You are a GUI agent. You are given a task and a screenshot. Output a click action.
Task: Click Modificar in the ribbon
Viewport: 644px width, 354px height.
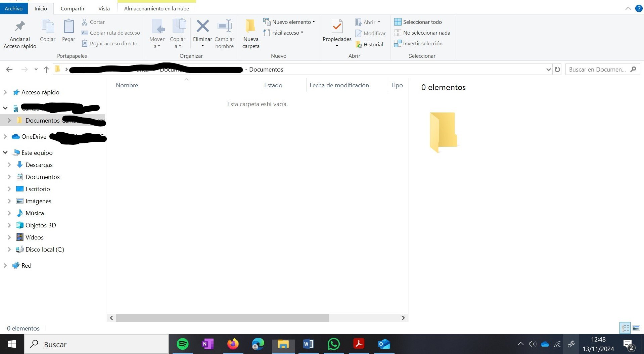(371, 33)
